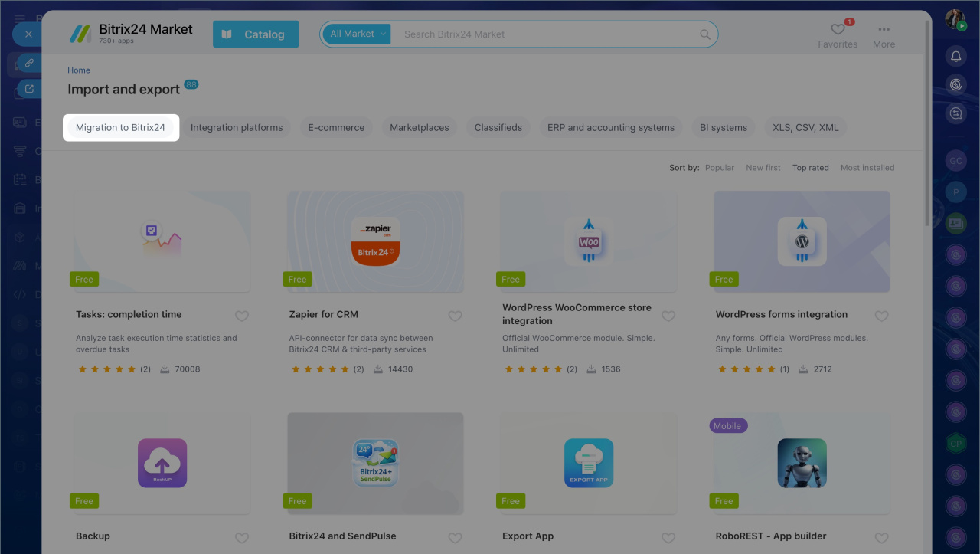Close the Market slider panel

click(x=28, y=34)
